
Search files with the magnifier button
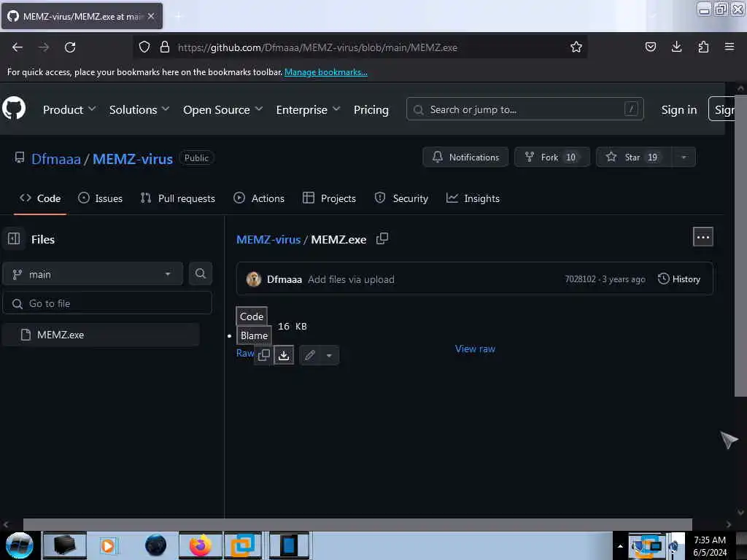(x=201, y=273)
